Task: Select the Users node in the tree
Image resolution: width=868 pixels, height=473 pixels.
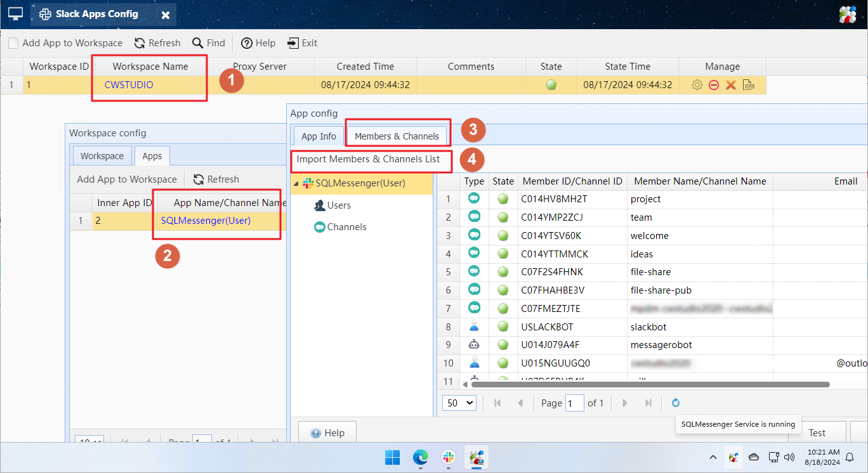Action: (x=332, y=205)
